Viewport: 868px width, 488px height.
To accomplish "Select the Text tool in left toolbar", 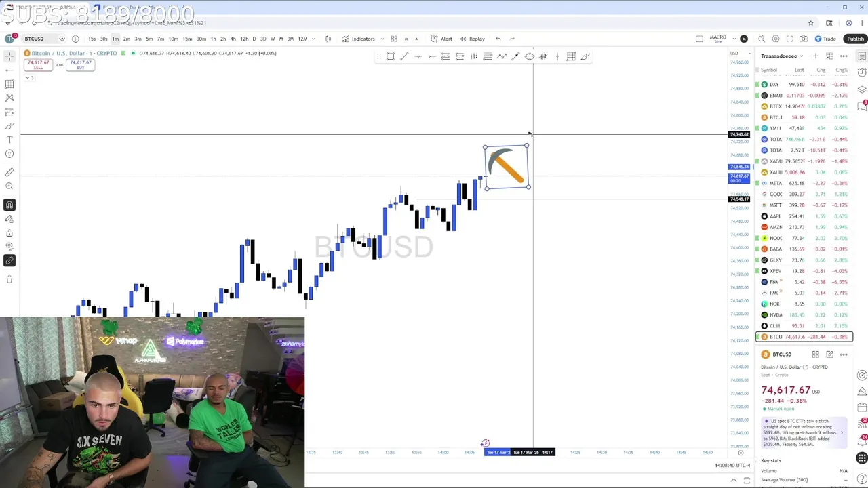I will (9, 140).
